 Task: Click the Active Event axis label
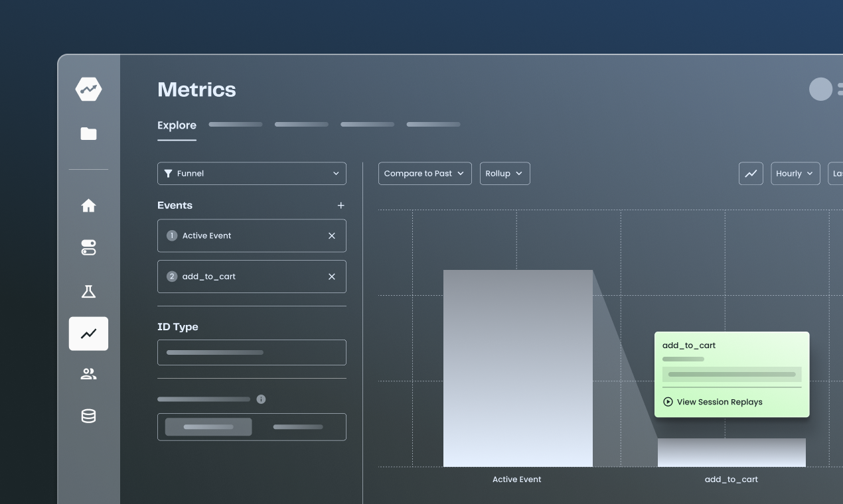coord(517,479)
